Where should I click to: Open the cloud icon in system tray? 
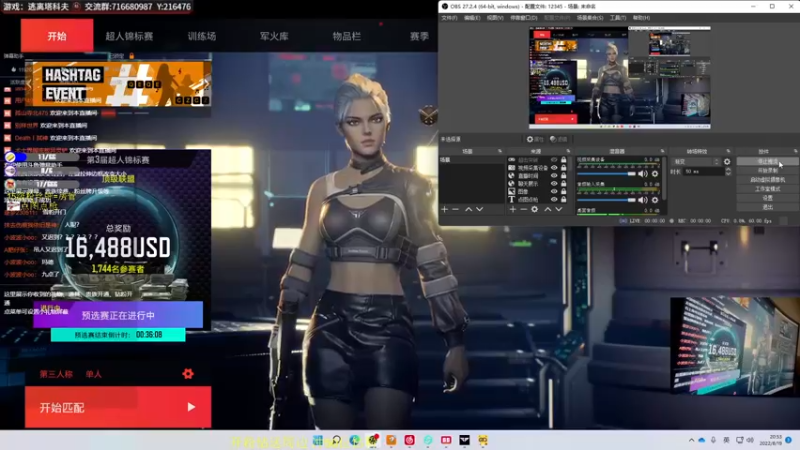(x=702, y=440)
